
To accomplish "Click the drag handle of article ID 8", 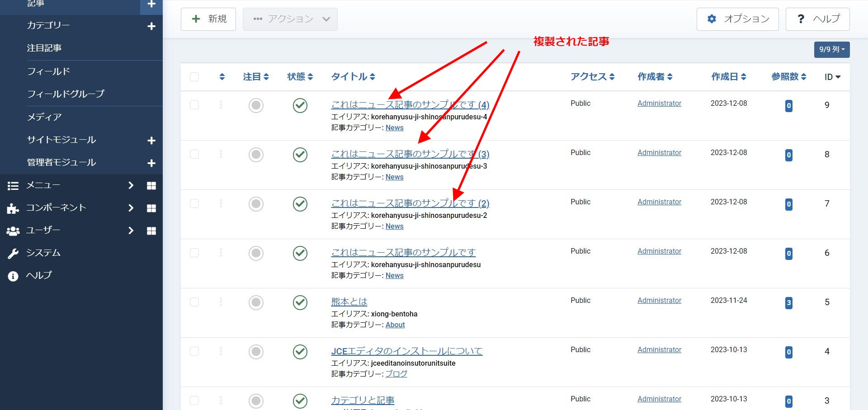I will pos(221,154).
